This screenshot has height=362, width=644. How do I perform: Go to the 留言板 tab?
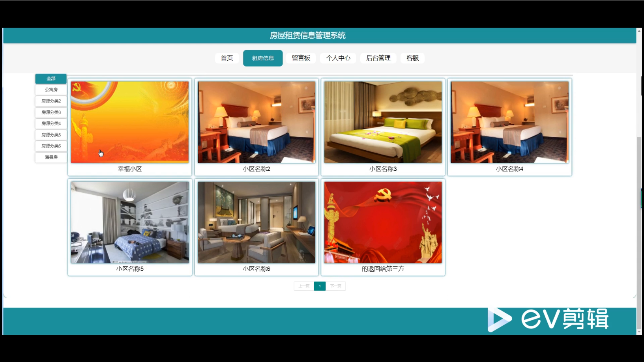point(301,58)
